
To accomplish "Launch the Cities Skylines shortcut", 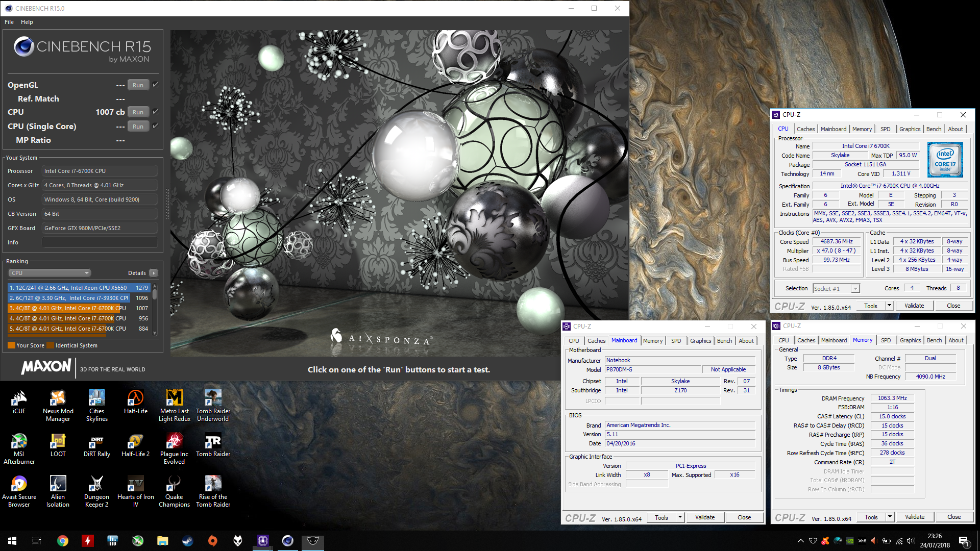I will coord(96,406).
